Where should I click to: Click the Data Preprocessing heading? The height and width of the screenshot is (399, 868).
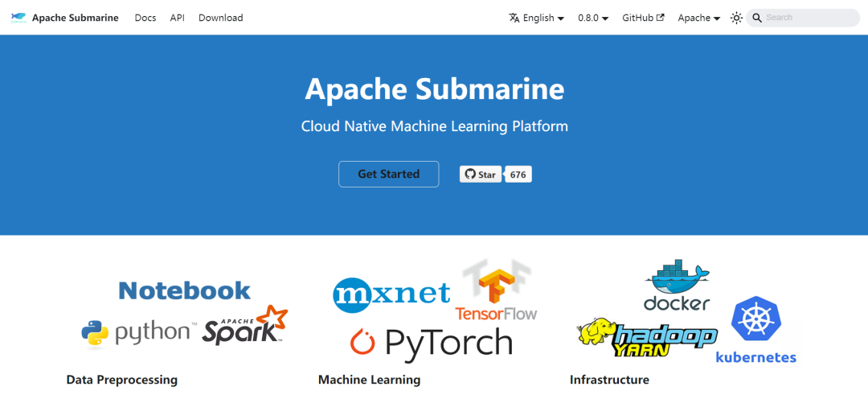click(122, 380)
